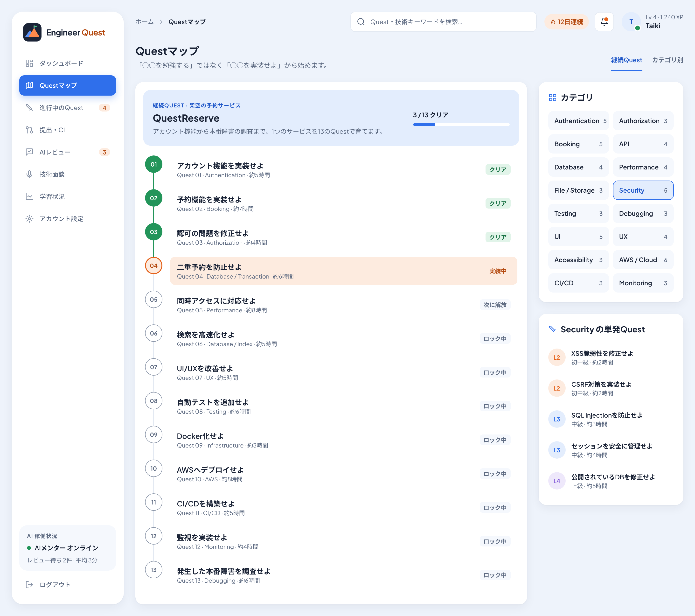Click the 学習状況 chart icon
Image resolution: width=695 pixels, height=616 pixels.
[29, 196]
